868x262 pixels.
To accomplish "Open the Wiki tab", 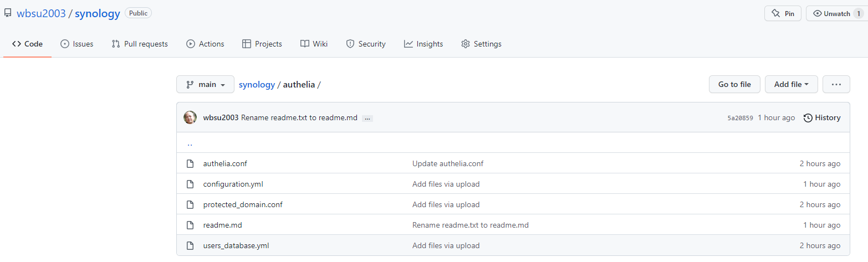I will [314, 44].
